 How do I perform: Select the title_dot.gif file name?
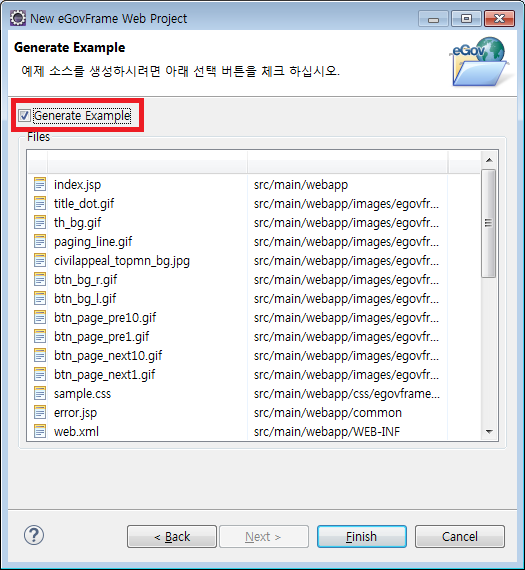[84, 204]
